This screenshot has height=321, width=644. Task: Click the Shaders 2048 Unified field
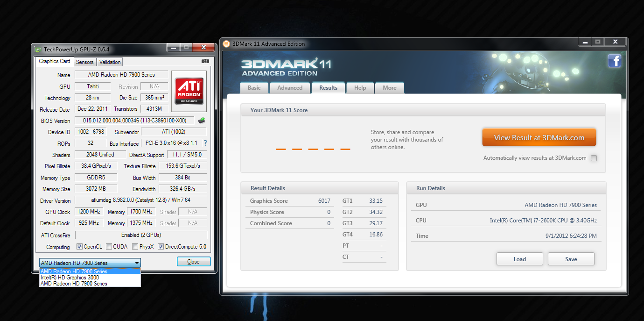coord(100,155)
